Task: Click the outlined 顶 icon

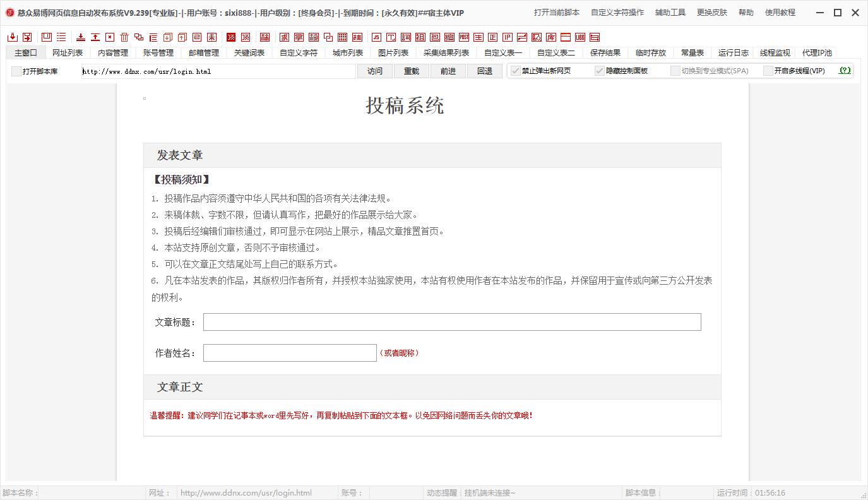Action: point(246,37)
